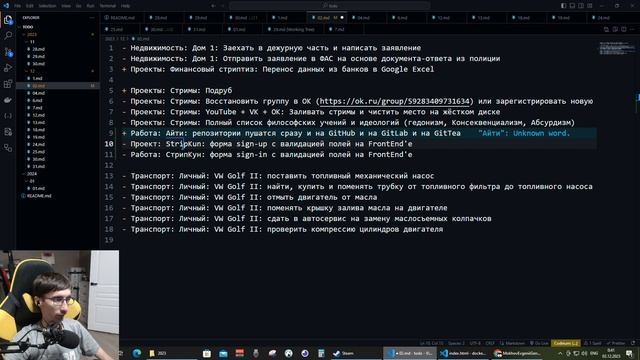
Task: Toggle the primary side bar layout button
Action: (564, 6)
